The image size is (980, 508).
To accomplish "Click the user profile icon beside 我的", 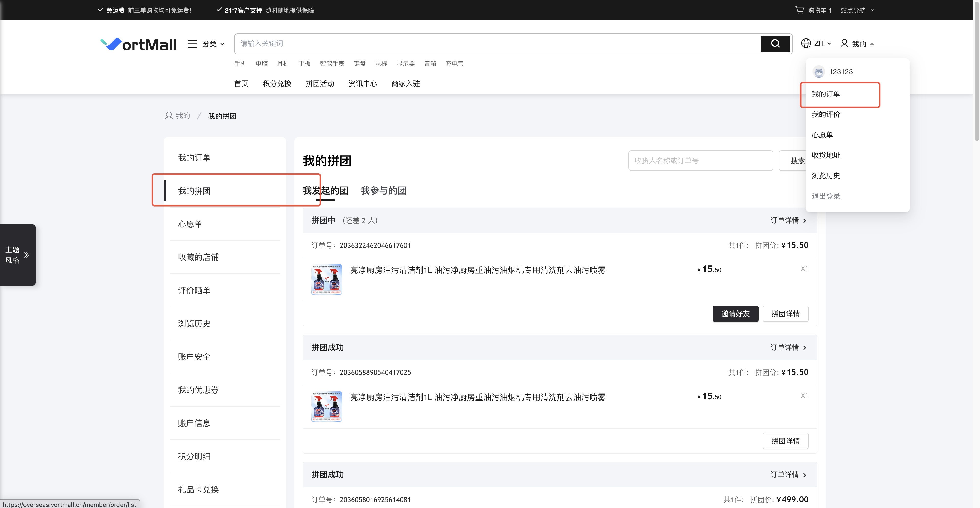I will tap(844, 43).
